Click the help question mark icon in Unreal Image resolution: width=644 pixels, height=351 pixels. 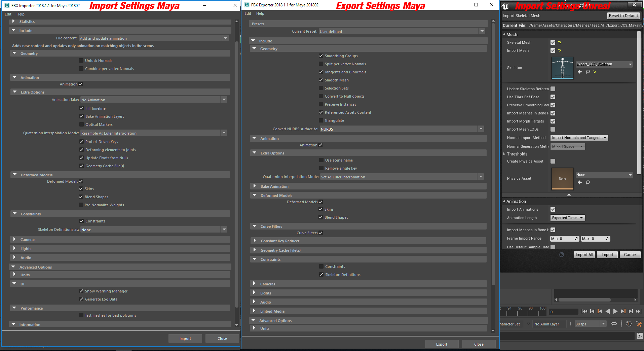(562, 255)
